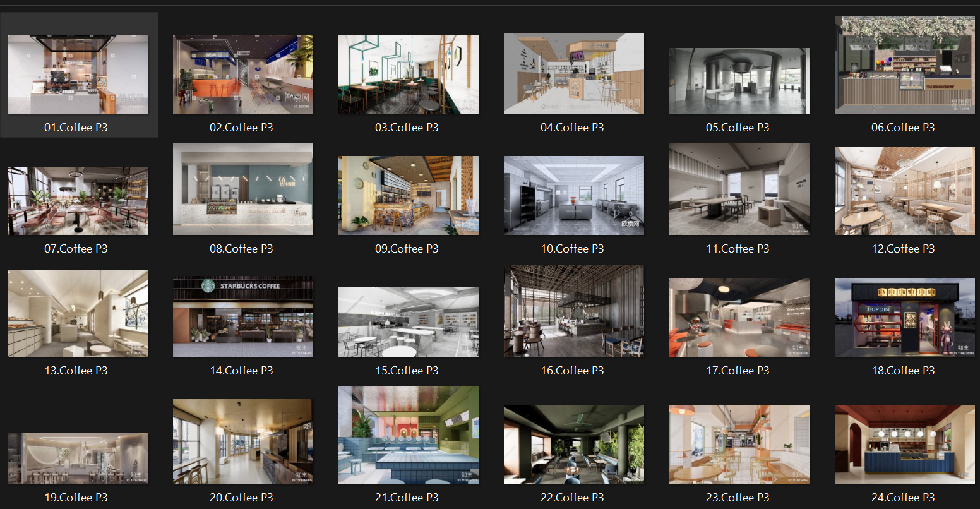
Task: Click the "19.Coffee P3 -" file name
Action: 80,498
